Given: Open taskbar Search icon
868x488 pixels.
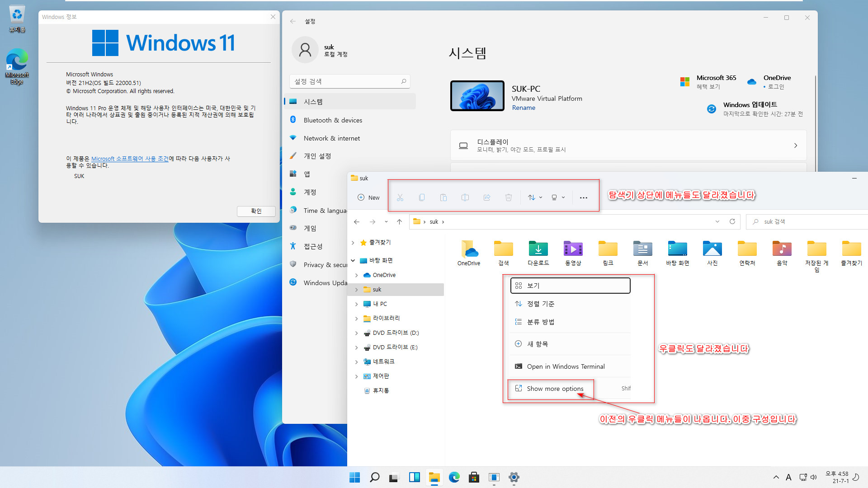Looking at the screenshot, I should coord(375,477).
